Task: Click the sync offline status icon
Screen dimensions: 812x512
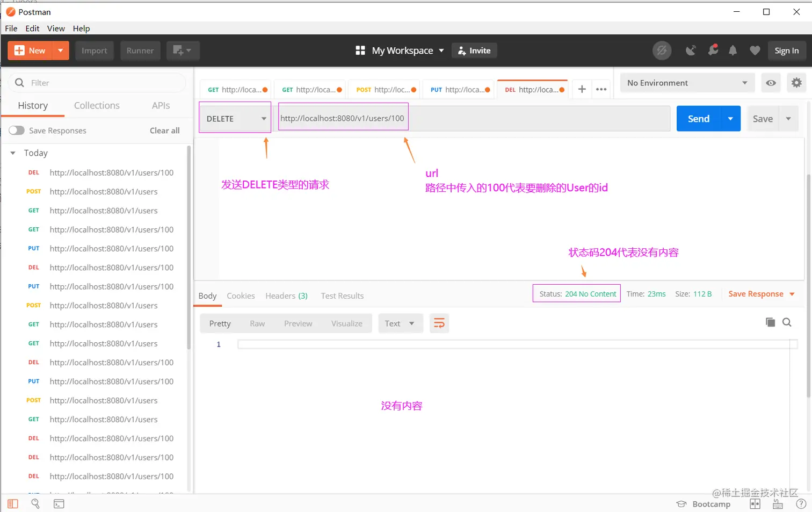Action: tap(662, 51)
